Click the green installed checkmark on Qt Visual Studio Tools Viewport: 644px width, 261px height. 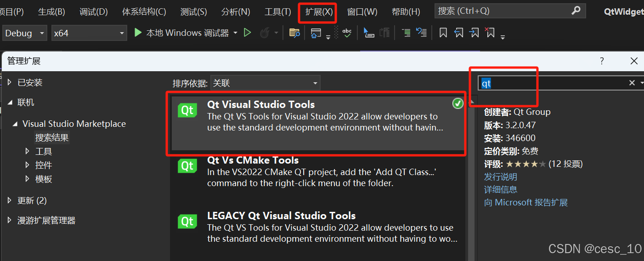[458, 104]
